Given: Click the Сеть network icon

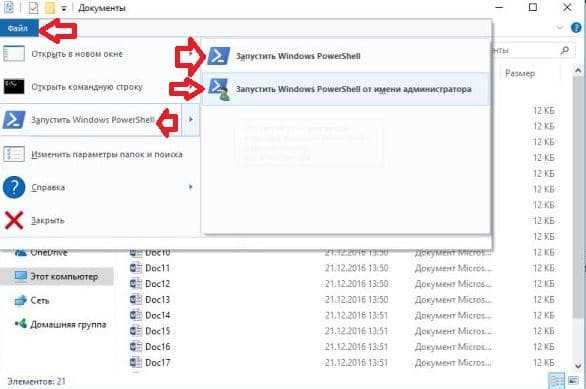Looking at the screenshot, I should pos(21,300).
